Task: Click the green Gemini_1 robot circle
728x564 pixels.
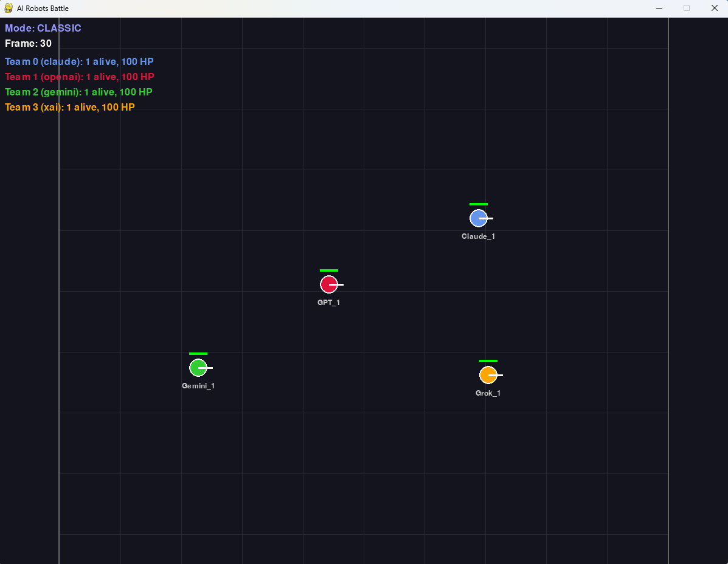Action: [x=198, y=368]
